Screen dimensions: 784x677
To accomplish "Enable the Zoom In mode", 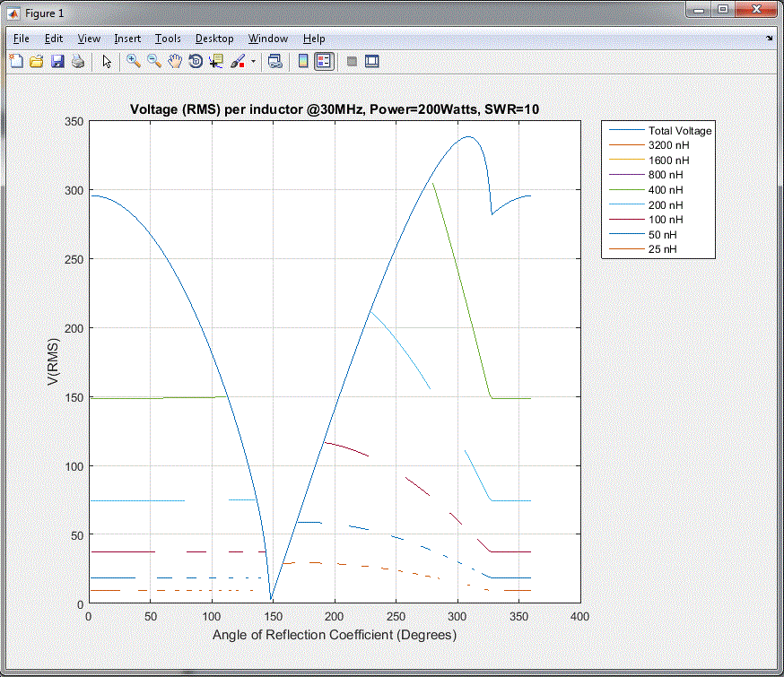I will (133, 61).
